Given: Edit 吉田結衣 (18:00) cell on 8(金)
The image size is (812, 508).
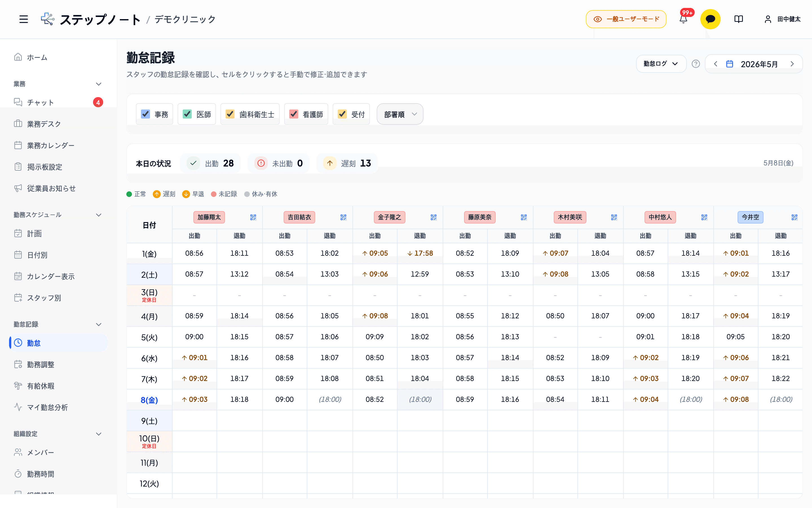Looking at the screenshot, I should point(330,399).
